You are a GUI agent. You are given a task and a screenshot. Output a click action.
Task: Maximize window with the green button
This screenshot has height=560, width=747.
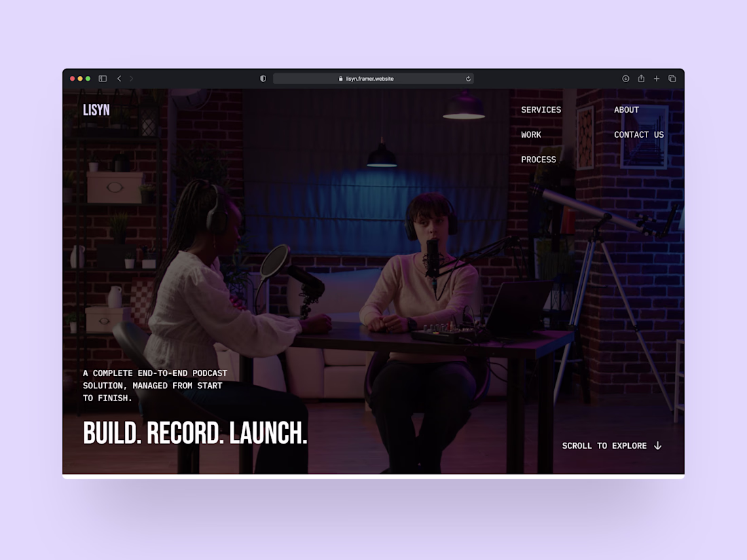88,79
